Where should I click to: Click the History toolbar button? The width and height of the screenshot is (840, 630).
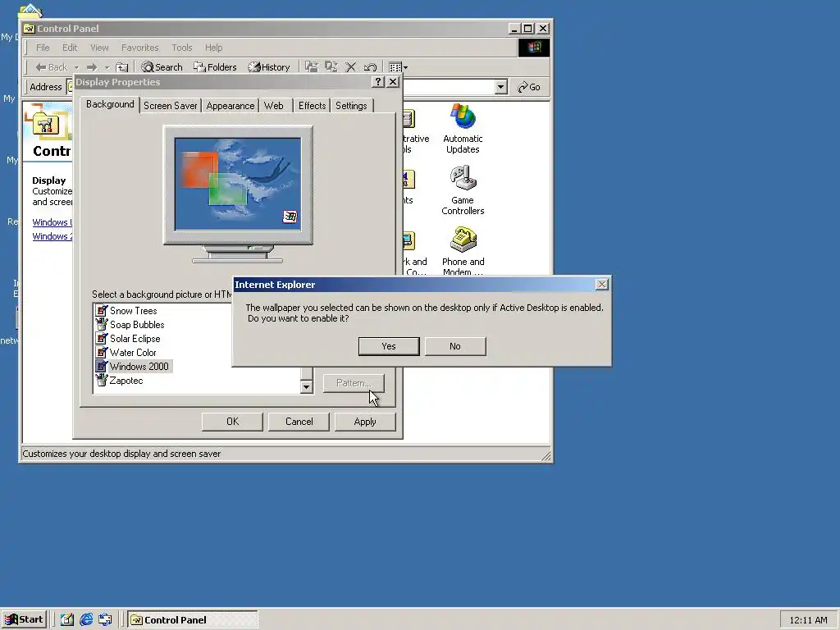[269, 67]
